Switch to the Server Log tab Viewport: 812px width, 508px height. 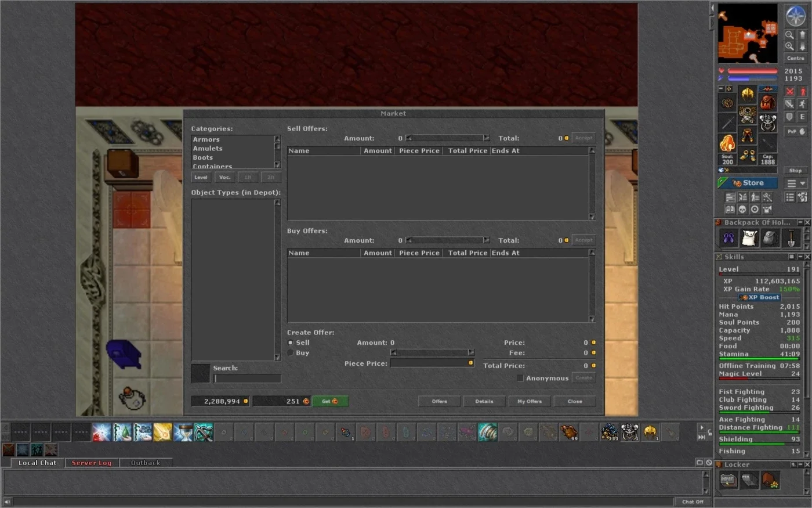tap(91, 463)
